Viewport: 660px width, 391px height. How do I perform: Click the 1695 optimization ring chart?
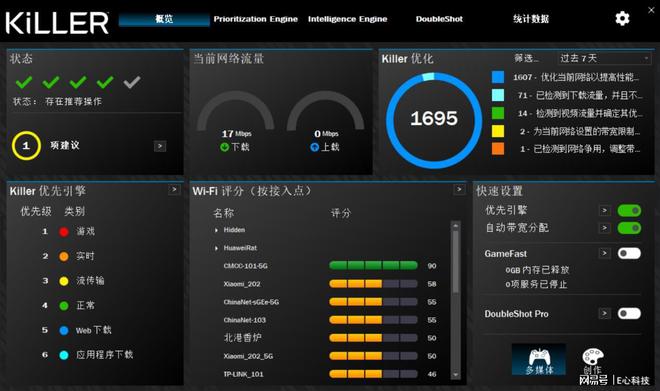point(434,120)
